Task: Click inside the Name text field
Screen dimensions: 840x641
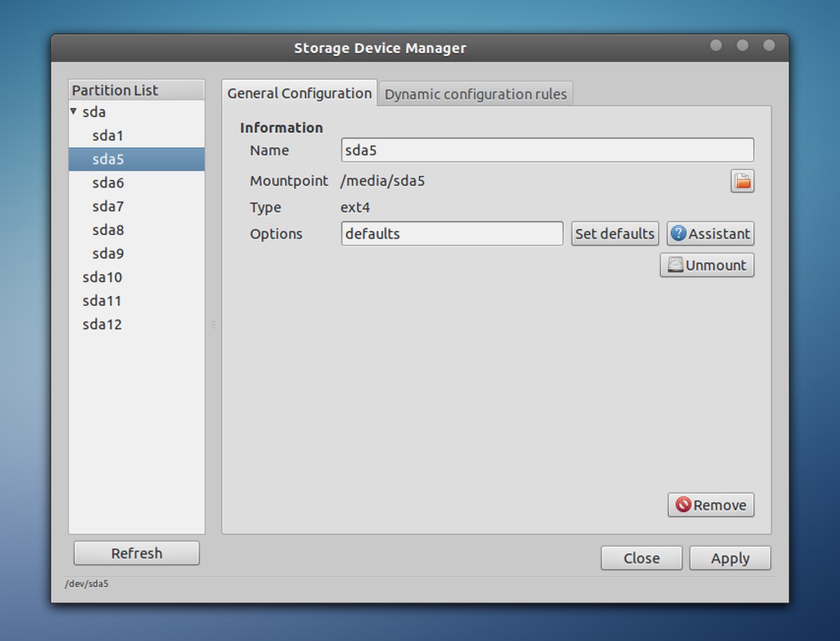Action: coord(547,150)
